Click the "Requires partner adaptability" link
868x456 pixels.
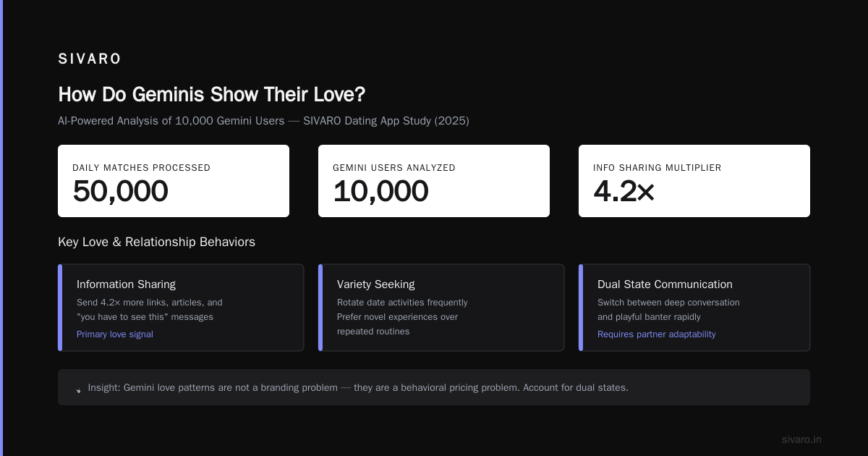click(x=657, y=334)
